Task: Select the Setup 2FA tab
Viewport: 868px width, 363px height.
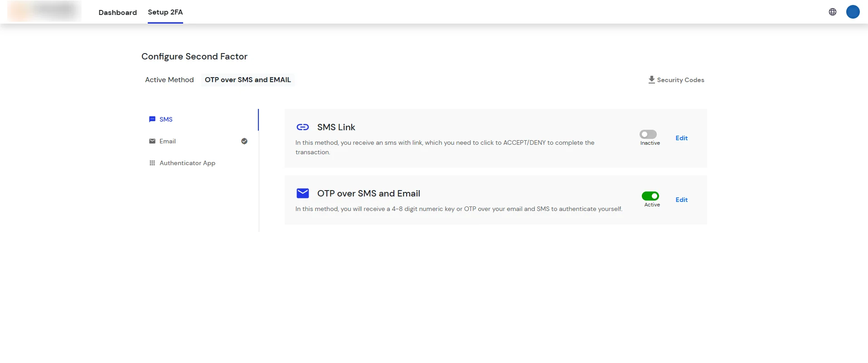Action: (165, 12)
